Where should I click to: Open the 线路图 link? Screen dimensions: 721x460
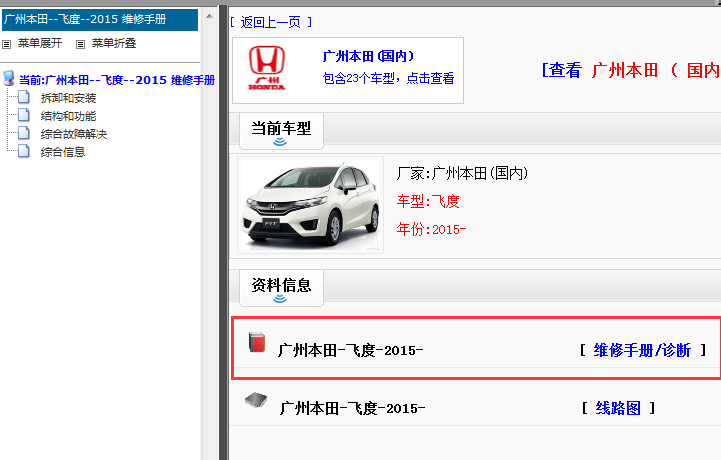(x=618, y=408)
